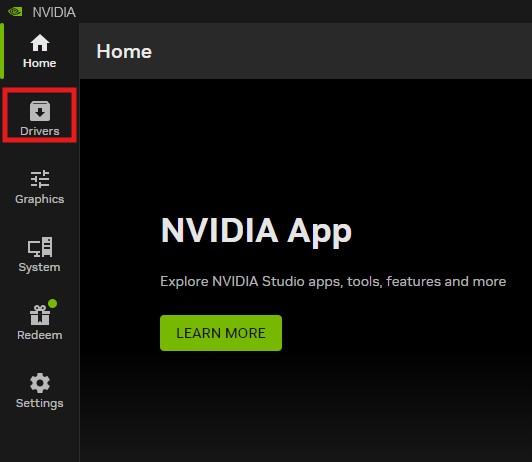Click the LEARN MORE button
532x462 pixels.
coord(221,333)
